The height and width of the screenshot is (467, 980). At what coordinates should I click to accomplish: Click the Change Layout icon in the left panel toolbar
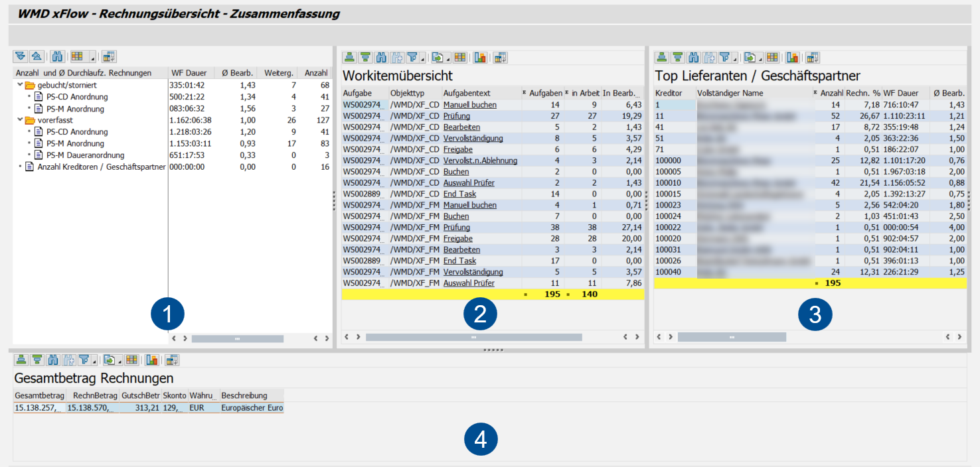click(108, 56)
